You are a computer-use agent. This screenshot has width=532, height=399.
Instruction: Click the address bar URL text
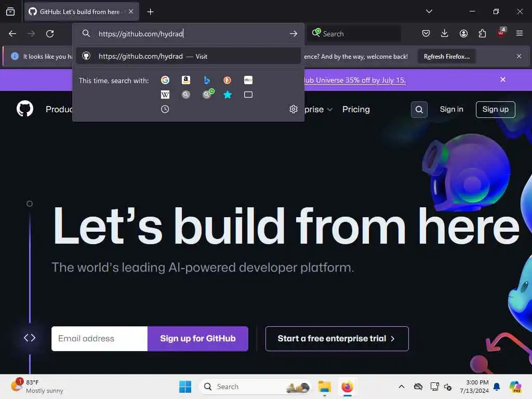coord(140,34)
